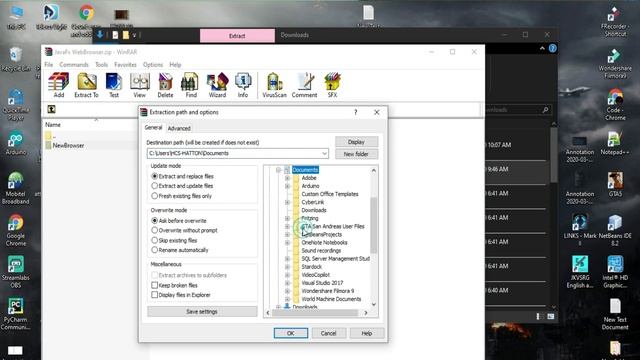Open Wondershare Filmora9 desktop icon
Image resolution: width=640 pixels, height=360 pixels.
[615, 64]
